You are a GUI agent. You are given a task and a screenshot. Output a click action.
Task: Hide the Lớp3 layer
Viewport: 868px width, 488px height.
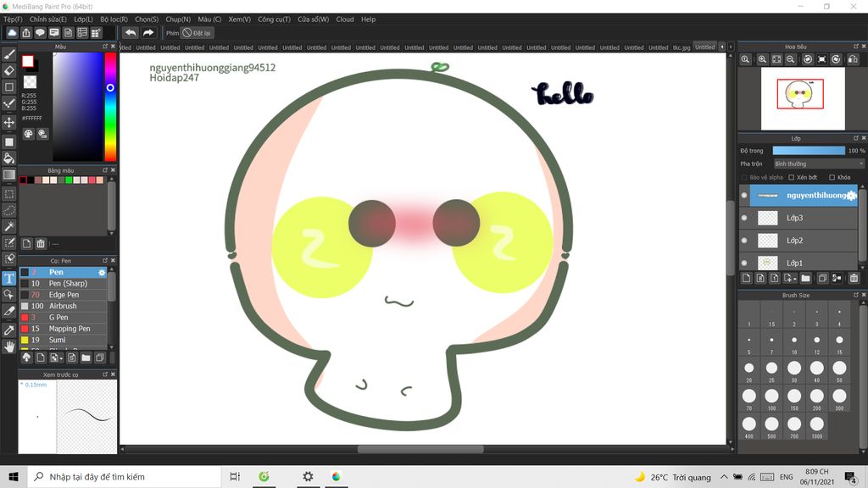pos(744,218)
